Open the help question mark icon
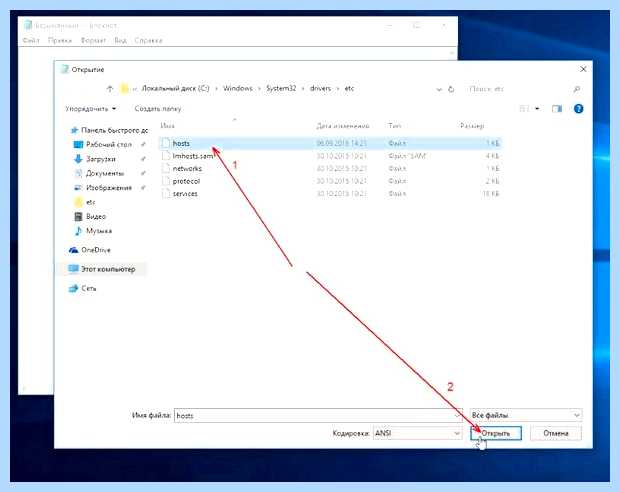This screenshot has height=492, width=620. click(578, 109)
